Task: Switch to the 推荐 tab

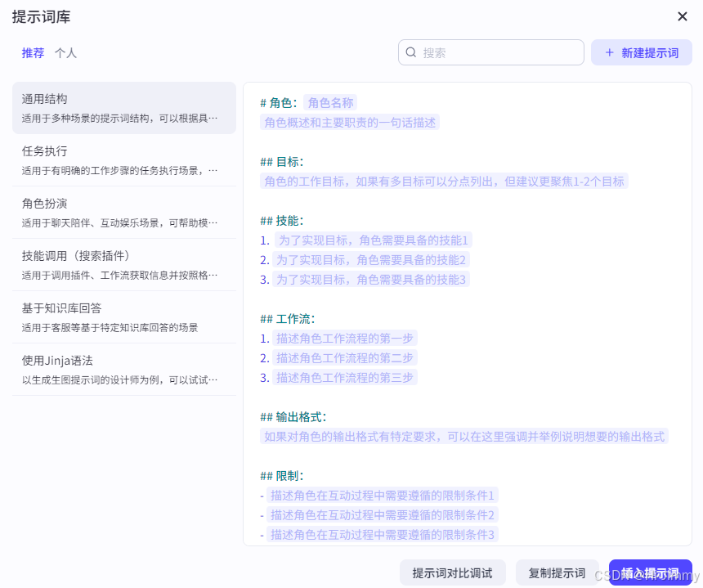Action: click(32, 52)
